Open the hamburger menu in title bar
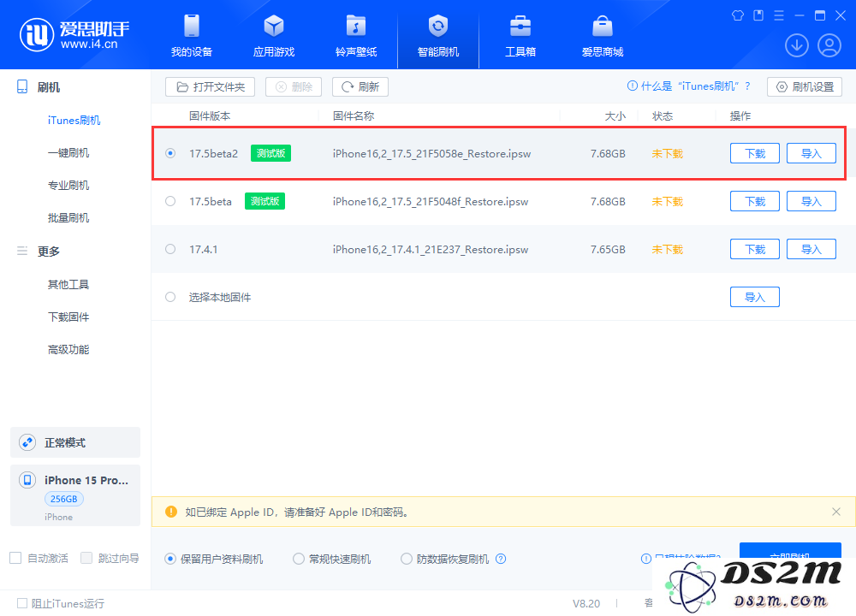The image size is (856, 616). 779,15
